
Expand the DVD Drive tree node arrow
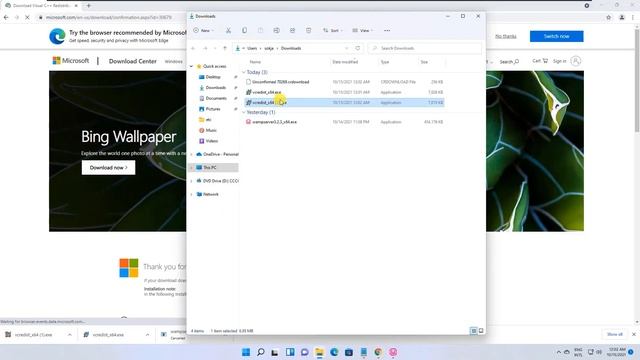pyautogui.click(x=191, y=181)
